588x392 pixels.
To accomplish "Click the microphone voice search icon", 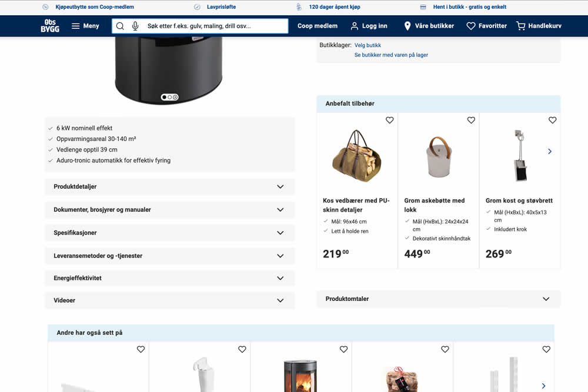I will click(135, 26).
